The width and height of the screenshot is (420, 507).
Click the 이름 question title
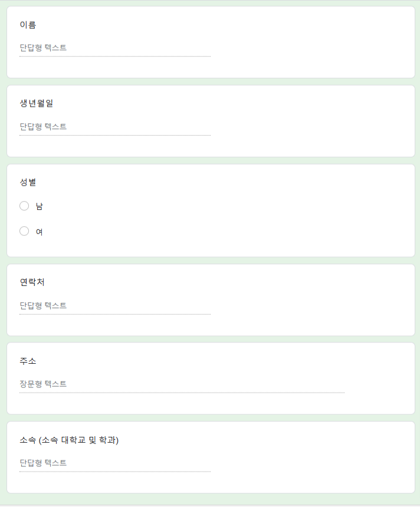click(28, 25)
